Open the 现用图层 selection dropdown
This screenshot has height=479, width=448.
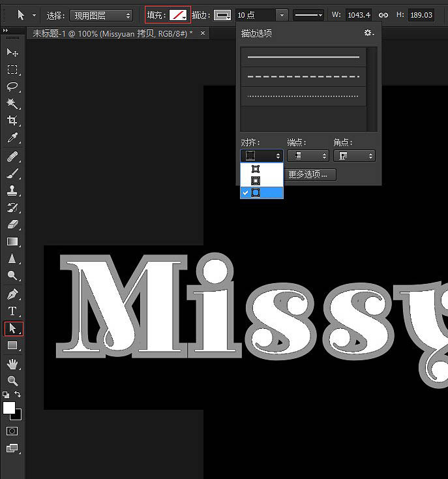click(101, 15)
